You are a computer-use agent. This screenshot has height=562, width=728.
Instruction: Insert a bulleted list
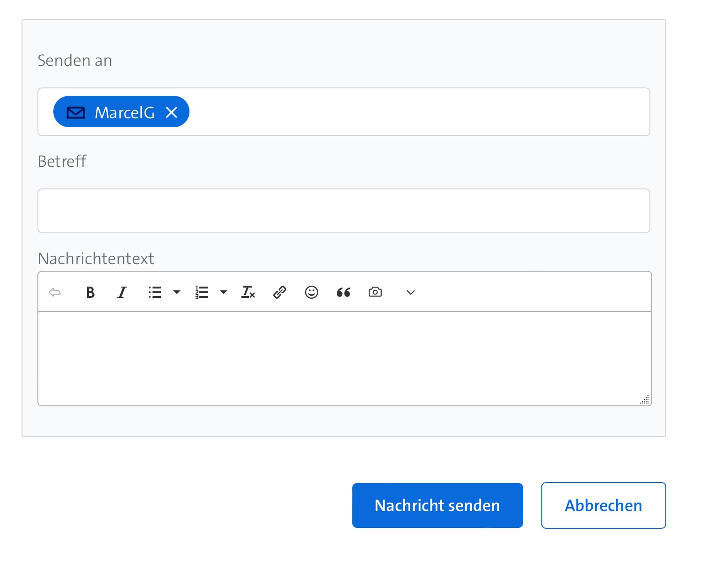pos(155,292)
